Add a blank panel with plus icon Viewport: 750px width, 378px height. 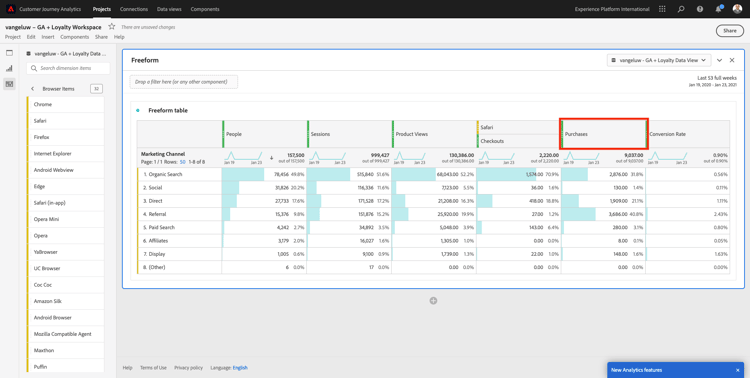tap(433, 301)
